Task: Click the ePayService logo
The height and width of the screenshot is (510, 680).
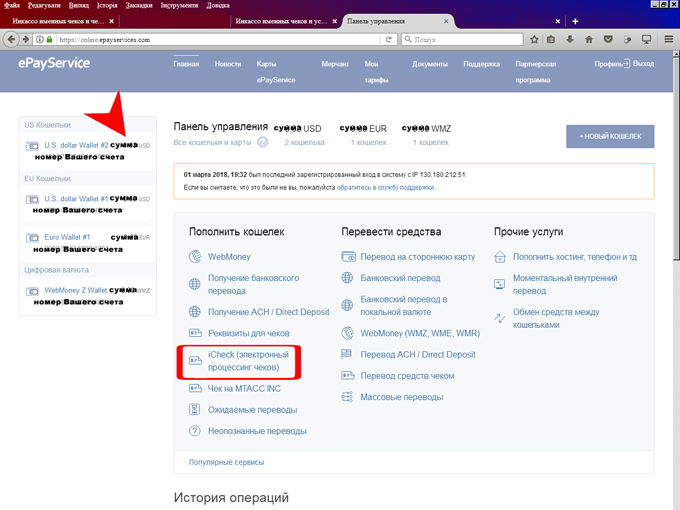Action: pyautogui.click(x=54, y=63)
